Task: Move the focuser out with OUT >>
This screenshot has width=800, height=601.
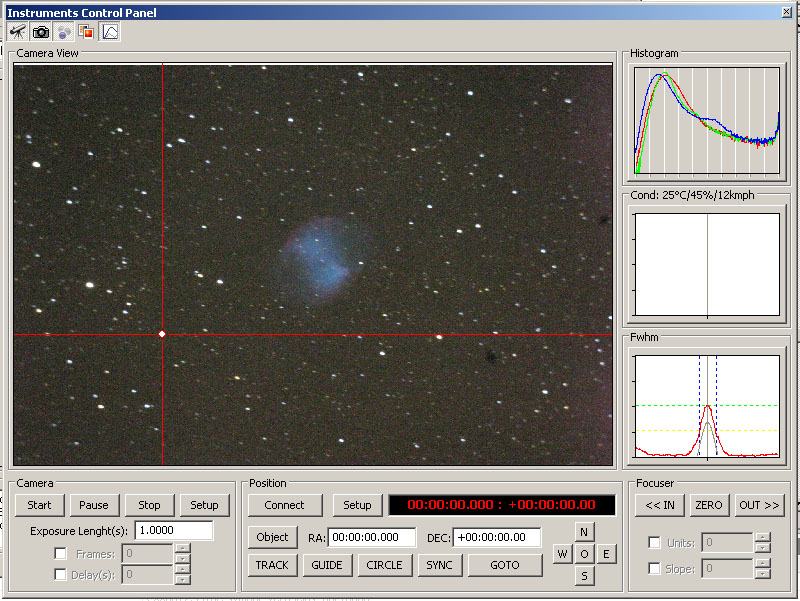Action: pyautogui.click(x=759, y=505)
